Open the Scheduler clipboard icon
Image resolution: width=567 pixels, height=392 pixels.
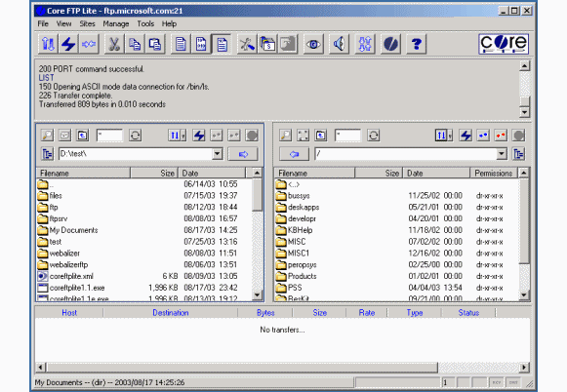[x=267, y=44]
